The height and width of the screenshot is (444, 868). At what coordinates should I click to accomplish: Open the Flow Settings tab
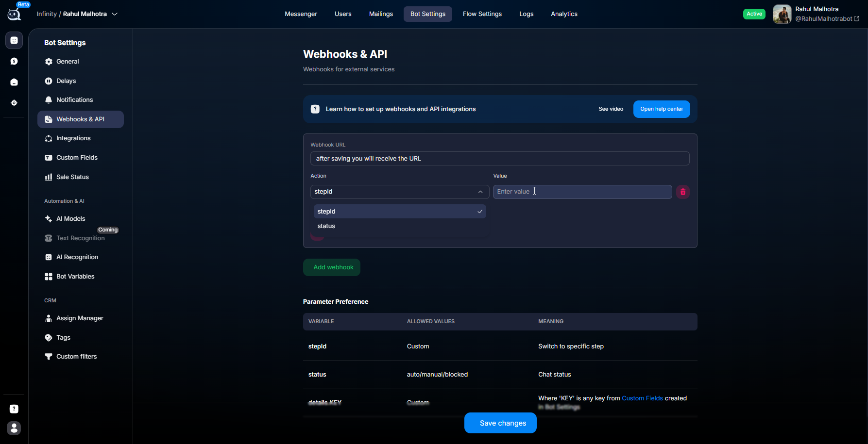(482, 14)
